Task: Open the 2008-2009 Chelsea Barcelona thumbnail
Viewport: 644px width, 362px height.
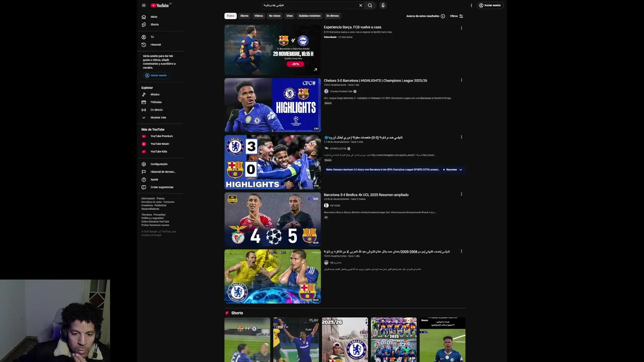Action: tap(272, 277)
